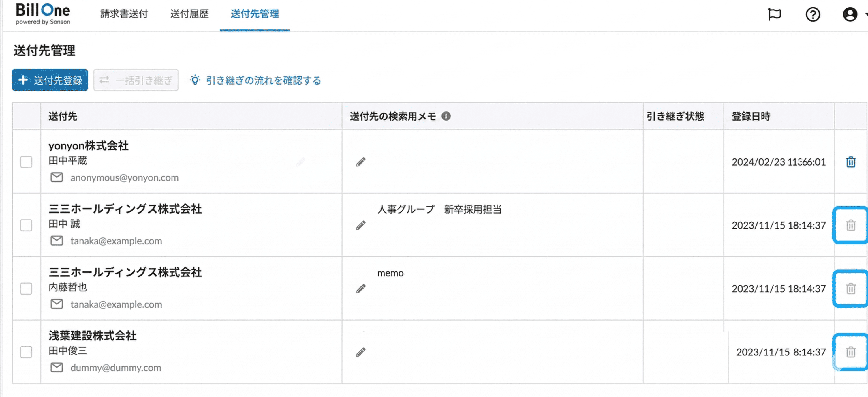Click the flag notification icon
Image resolution: width=868 pixels, height=397 pixels.
point(774,14)
